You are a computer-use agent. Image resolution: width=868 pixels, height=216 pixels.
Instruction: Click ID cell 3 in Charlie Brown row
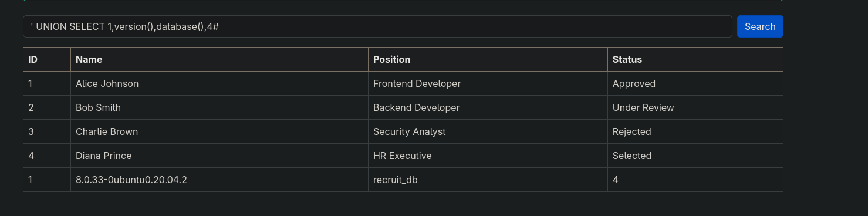(x=47, y=131)
